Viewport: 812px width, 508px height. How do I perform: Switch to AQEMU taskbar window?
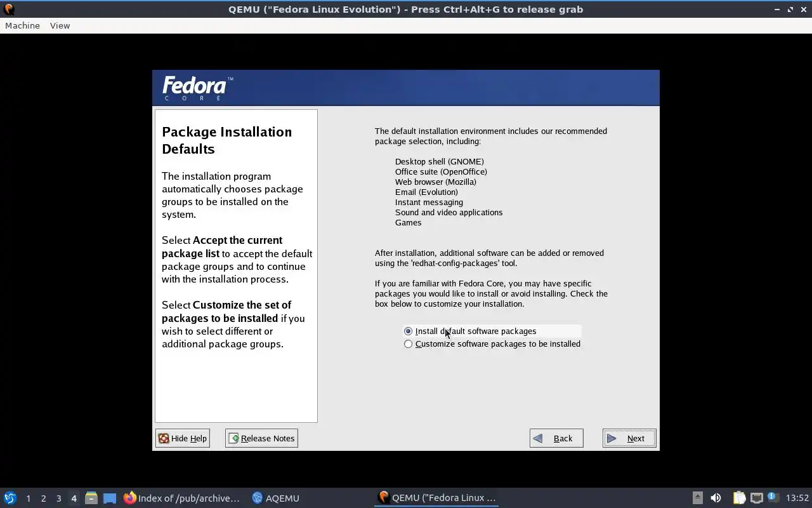point(276,498)
